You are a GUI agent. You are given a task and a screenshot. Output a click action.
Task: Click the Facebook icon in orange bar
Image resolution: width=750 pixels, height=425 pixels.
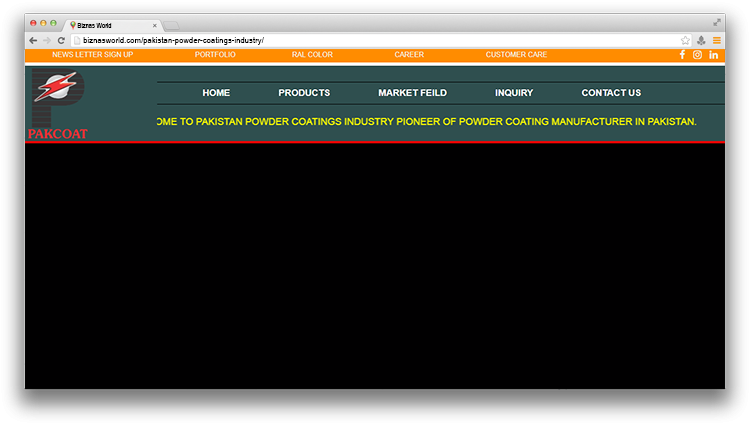tap(682, 55)
